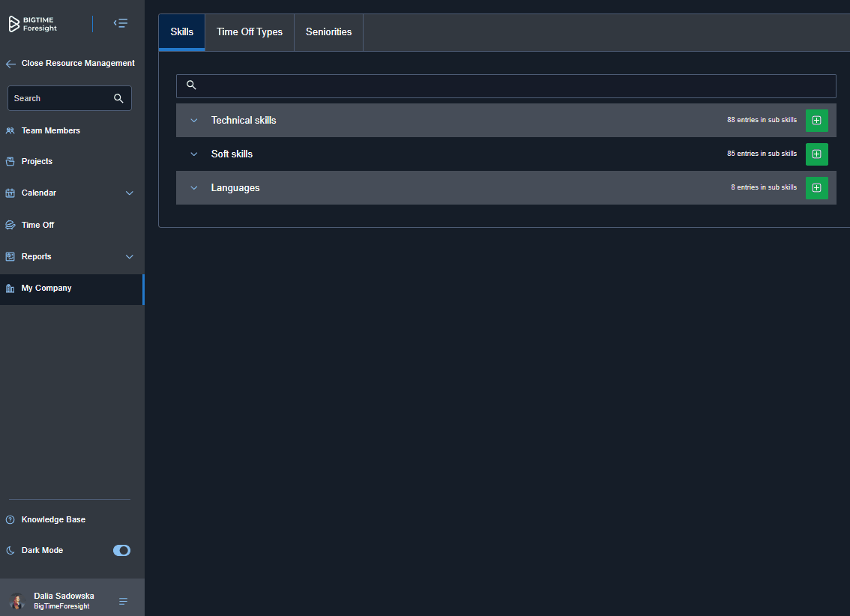This screenshot has height=616, width=850.
Task: Click the sidebar search magnifier icon
Action: [118, 98]
